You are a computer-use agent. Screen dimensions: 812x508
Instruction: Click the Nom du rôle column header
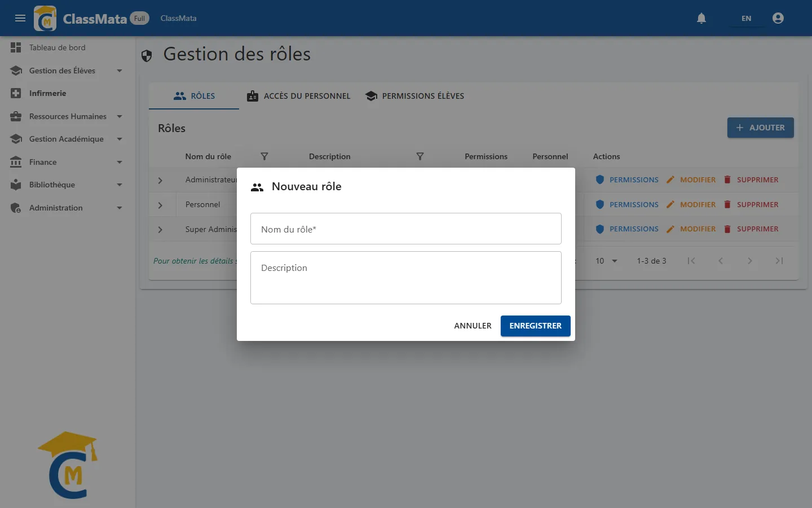[208, 156]
